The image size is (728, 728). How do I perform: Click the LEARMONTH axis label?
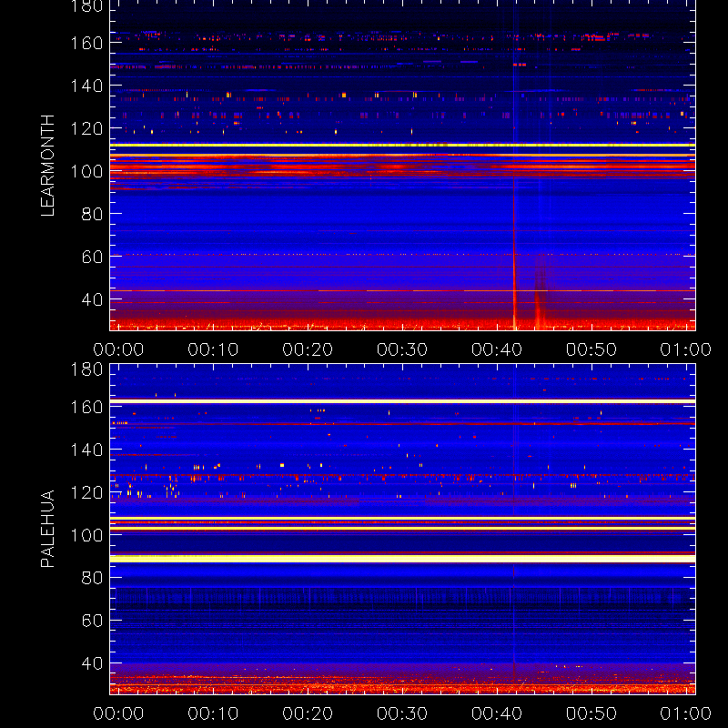48,166
